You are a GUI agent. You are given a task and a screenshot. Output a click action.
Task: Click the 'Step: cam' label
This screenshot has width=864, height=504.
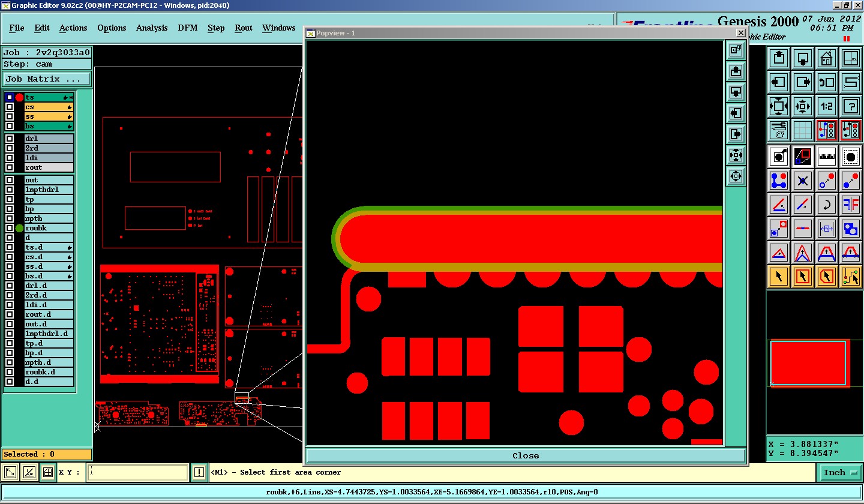47,64
